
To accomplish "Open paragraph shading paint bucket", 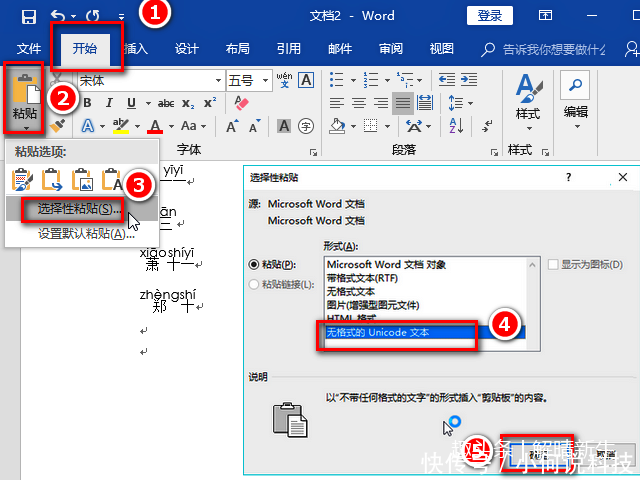I will click(337, 126).
